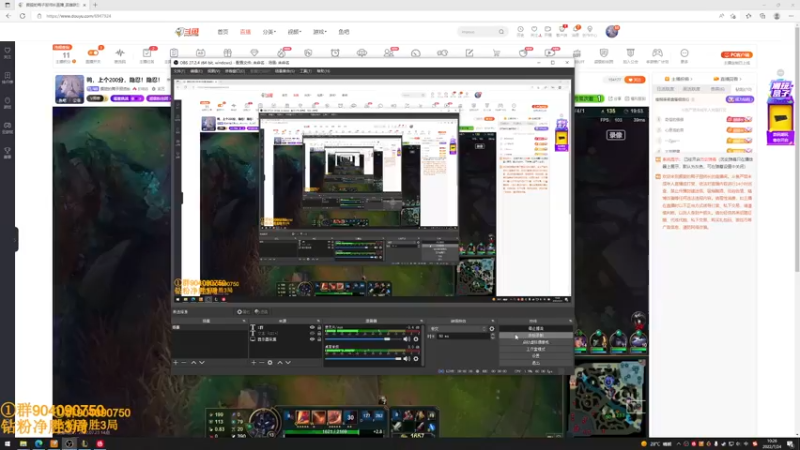This screenshot has width=800, height=450.
Task: Open the scene transition type combo box
Action: pos(458,329)
